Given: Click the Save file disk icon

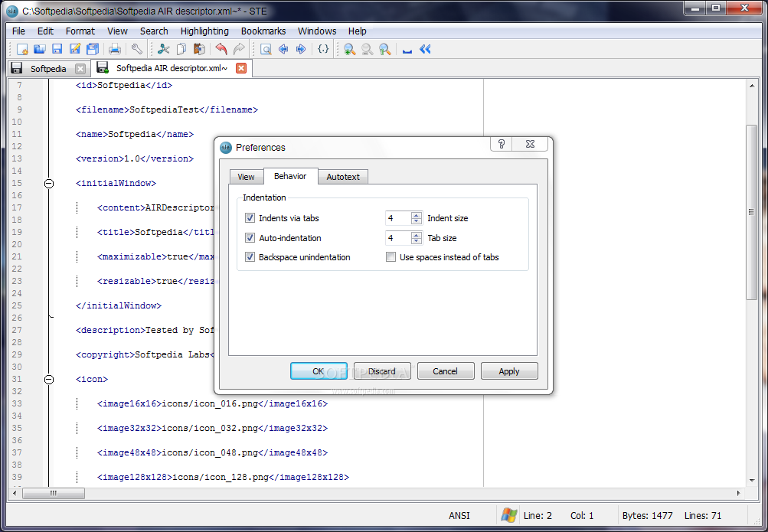Looking at the screenshot, I should (x=57, y=49).
